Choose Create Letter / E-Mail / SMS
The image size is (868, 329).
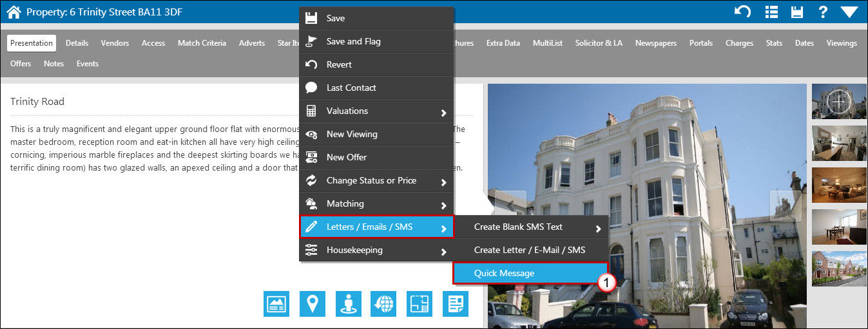click(531, 250)
